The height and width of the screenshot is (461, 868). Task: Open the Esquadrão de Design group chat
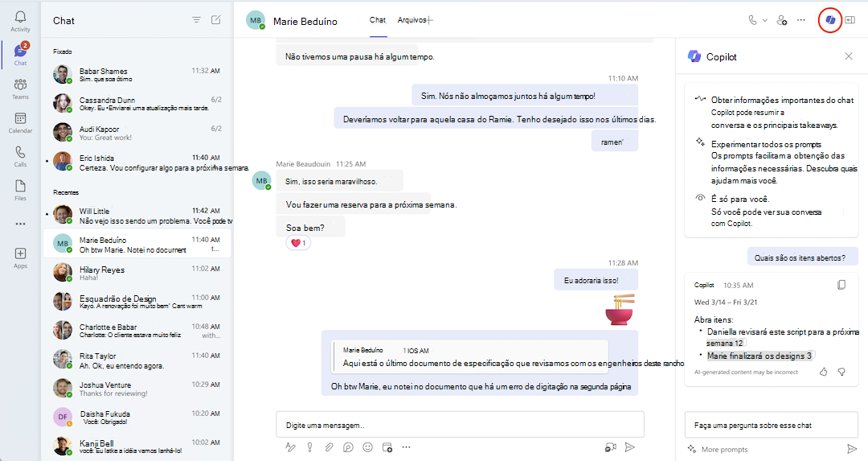[137, 302]
